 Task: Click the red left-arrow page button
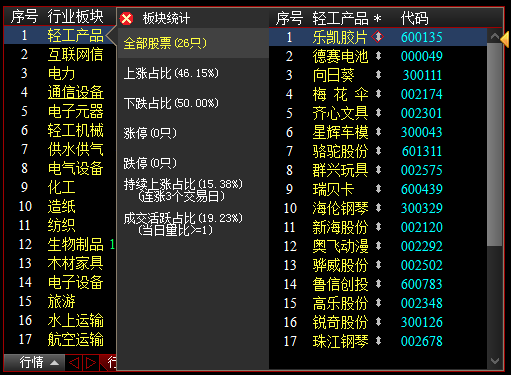pos(74,363)
